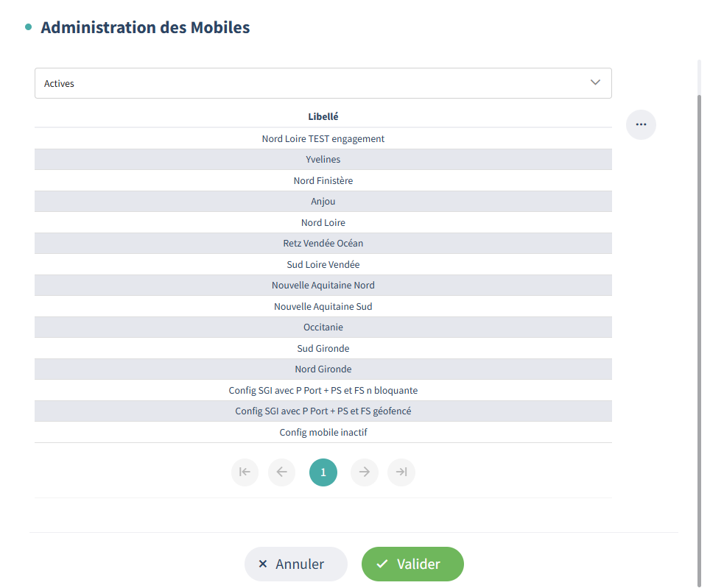Confirm with the green Valider button
Image resolution: width=710 pixels, height=588 pixels.
pos(412,564)
